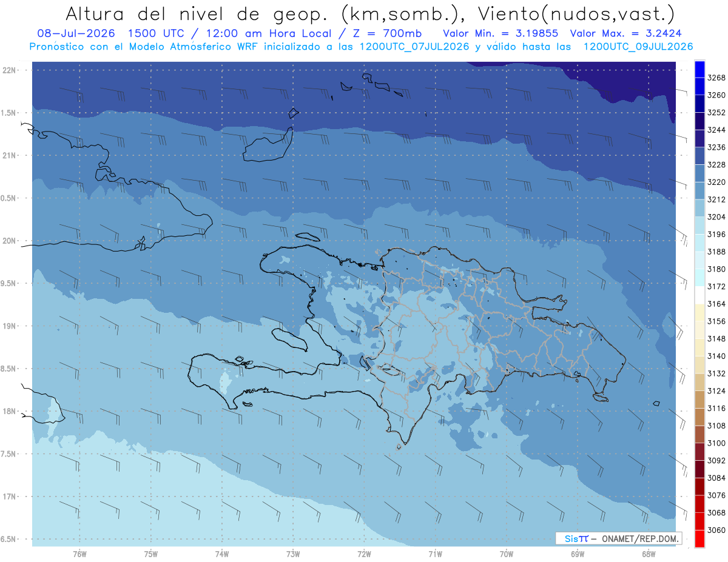This screenshot has width=728, height=562.
Task: Click the colorbar value '3124'
Action: 716,391
